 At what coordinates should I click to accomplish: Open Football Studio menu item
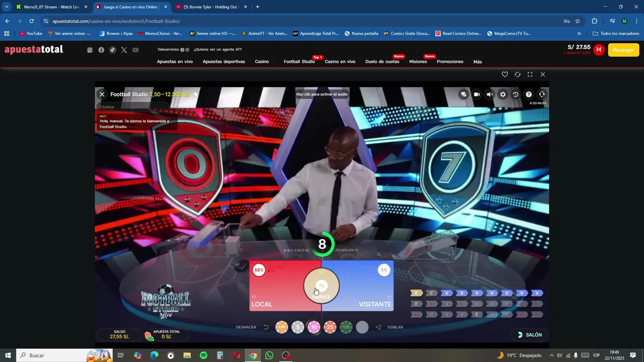pos(299,62)
